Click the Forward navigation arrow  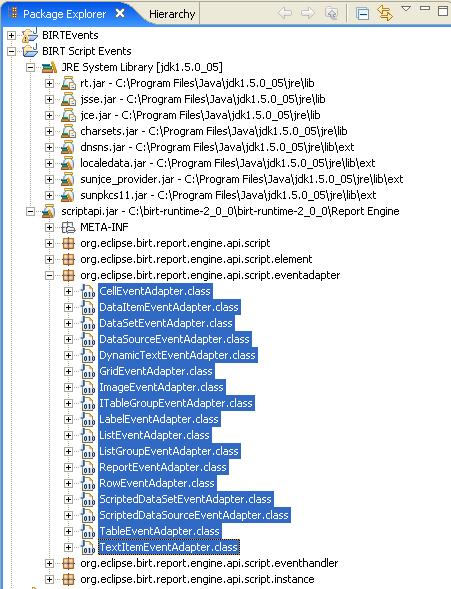point(308,14)
